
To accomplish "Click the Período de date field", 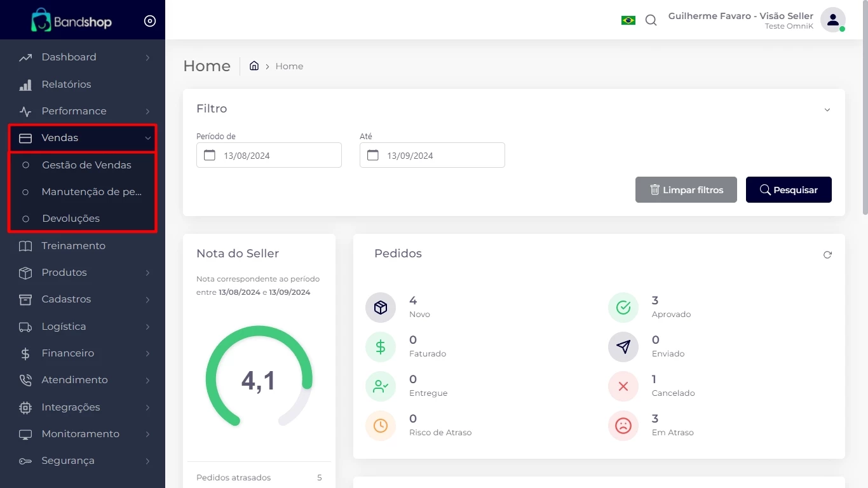I will 269,155.
